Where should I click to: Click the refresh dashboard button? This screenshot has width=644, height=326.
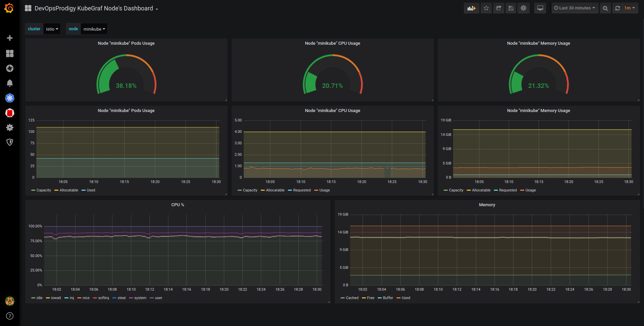(x=617, y=8)
